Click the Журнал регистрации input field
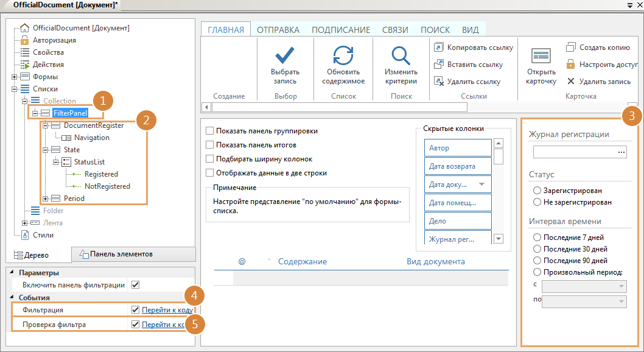The image size is (644, 352). click(574, 152)
